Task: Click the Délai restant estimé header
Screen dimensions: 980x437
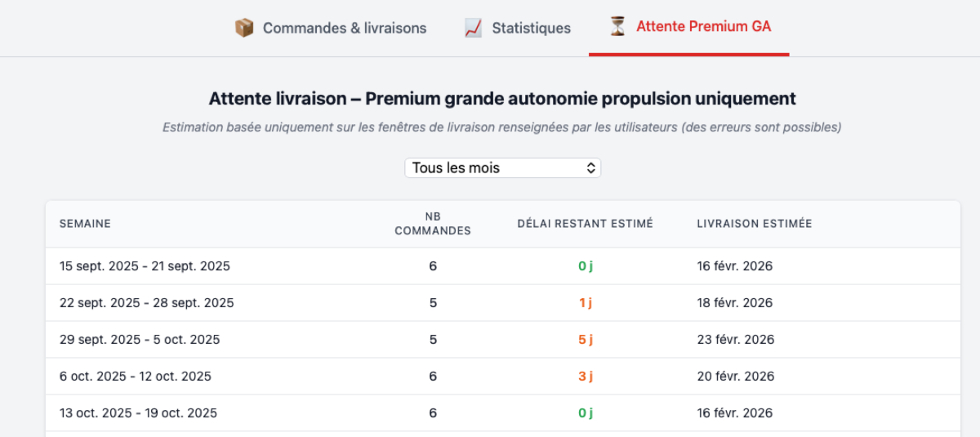Action: tap(585, 224)
